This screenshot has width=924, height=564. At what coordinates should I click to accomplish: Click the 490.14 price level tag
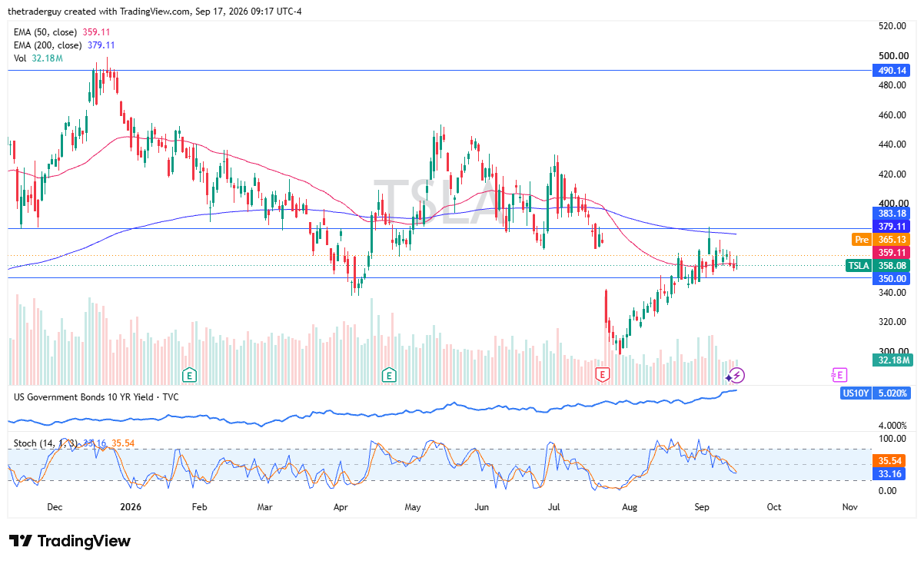pyautogui.click(x=892, y=70)
